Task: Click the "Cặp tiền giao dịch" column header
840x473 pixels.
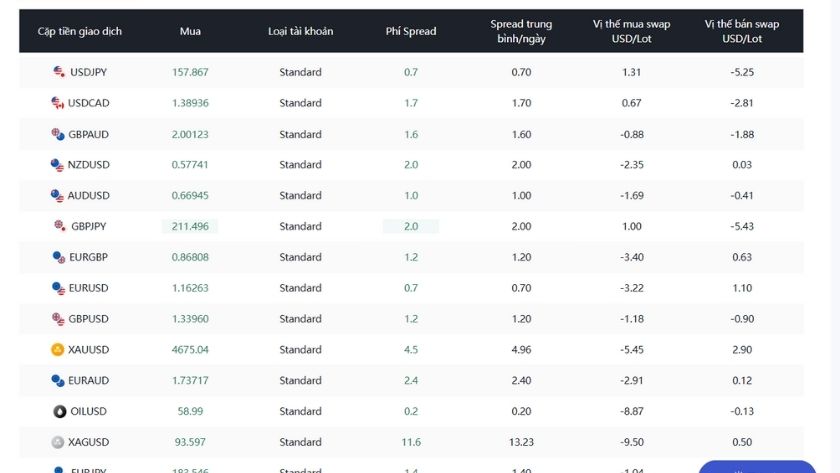Action: click(80, 31)
